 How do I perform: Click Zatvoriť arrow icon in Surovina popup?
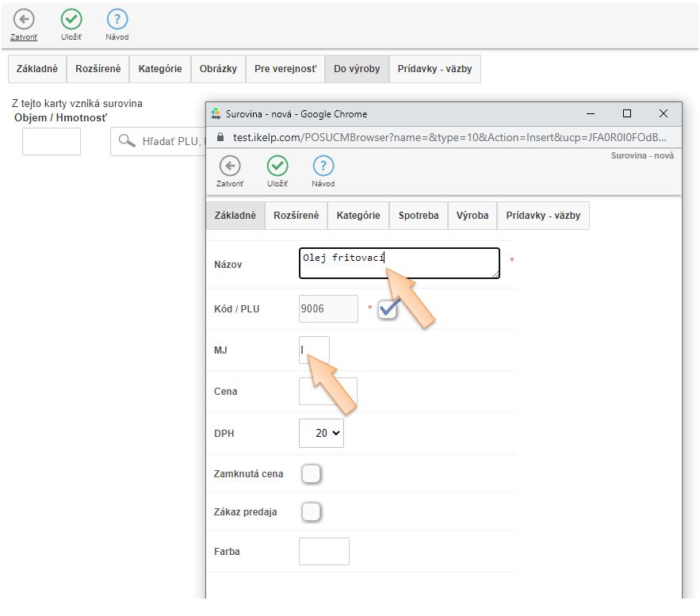pos(230,166)
